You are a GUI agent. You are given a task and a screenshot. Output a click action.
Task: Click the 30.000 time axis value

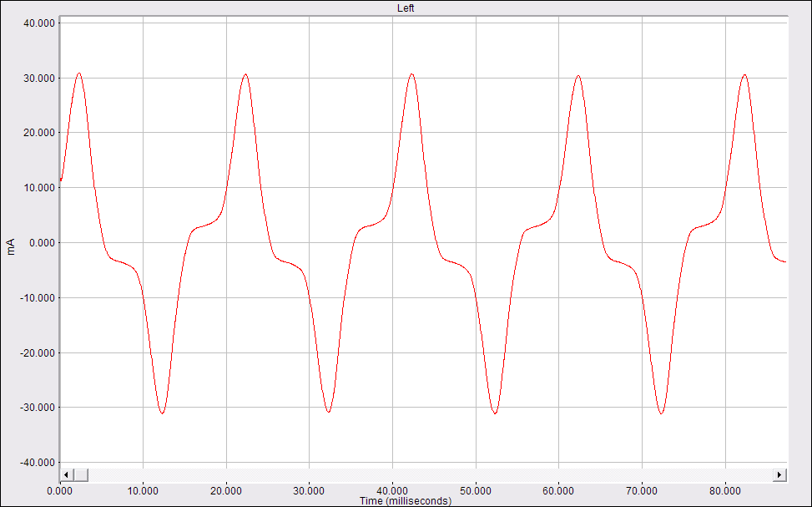pyautogui.click(x=309, y=491)
